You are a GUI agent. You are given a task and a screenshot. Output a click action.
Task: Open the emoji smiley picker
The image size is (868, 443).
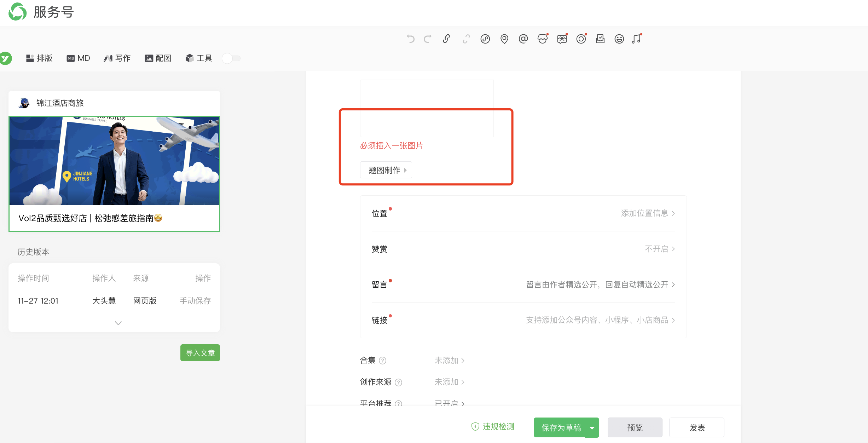(x=619, y=39)
